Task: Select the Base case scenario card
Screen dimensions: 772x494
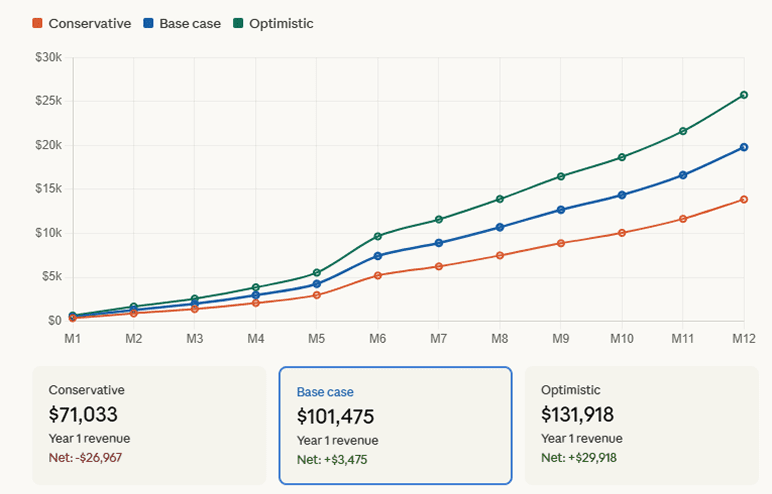Action: pos(395,425)
